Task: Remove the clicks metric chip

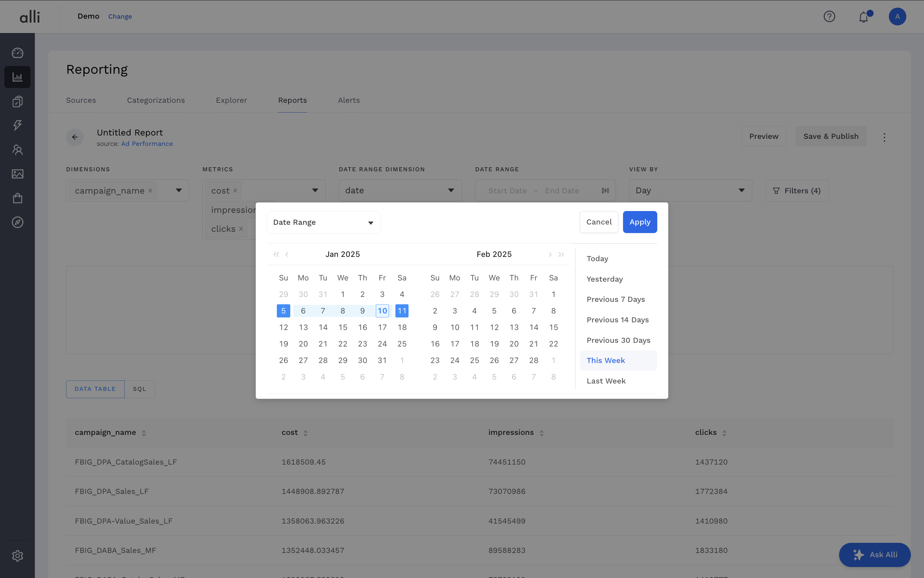Action: 241,229
